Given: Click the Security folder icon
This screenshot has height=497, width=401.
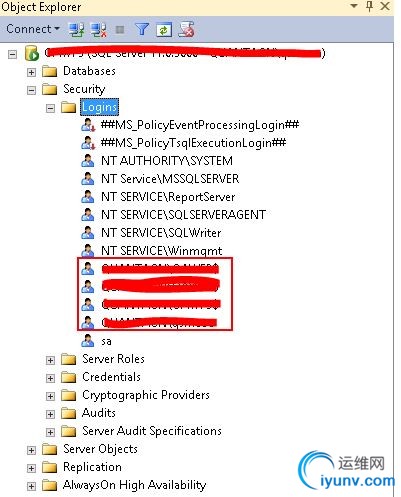Looking at the screenshot, I should click(x=50, y=89).
